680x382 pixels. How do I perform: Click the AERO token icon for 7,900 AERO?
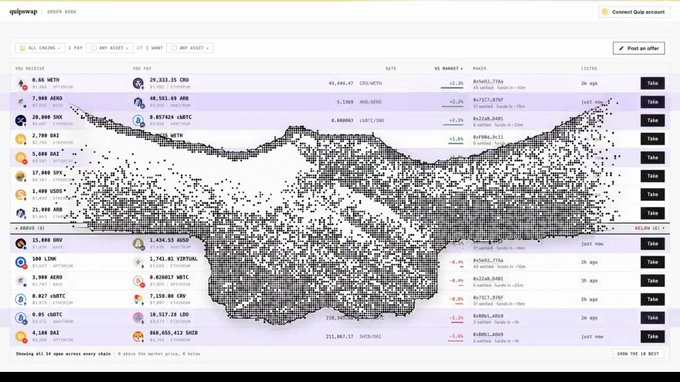21,102
